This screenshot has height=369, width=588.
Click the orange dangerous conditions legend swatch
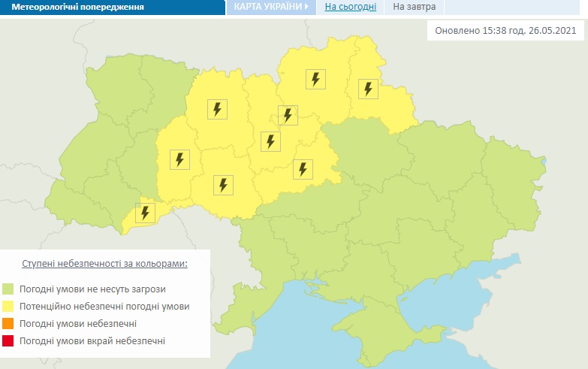coord(8,324)
